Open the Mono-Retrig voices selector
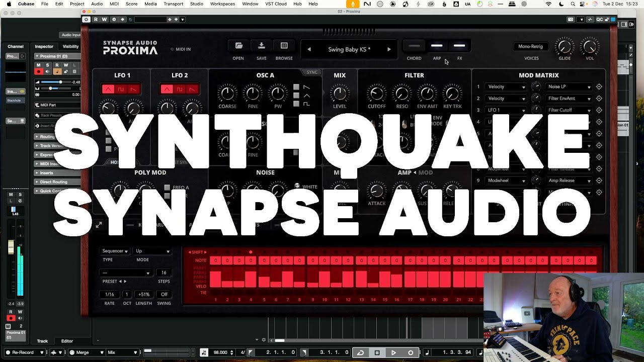The image size is (644, 362). 530,46
